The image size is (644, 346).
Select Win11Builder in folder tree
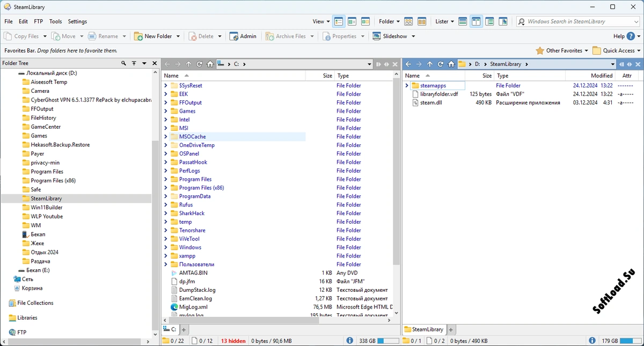46,208
